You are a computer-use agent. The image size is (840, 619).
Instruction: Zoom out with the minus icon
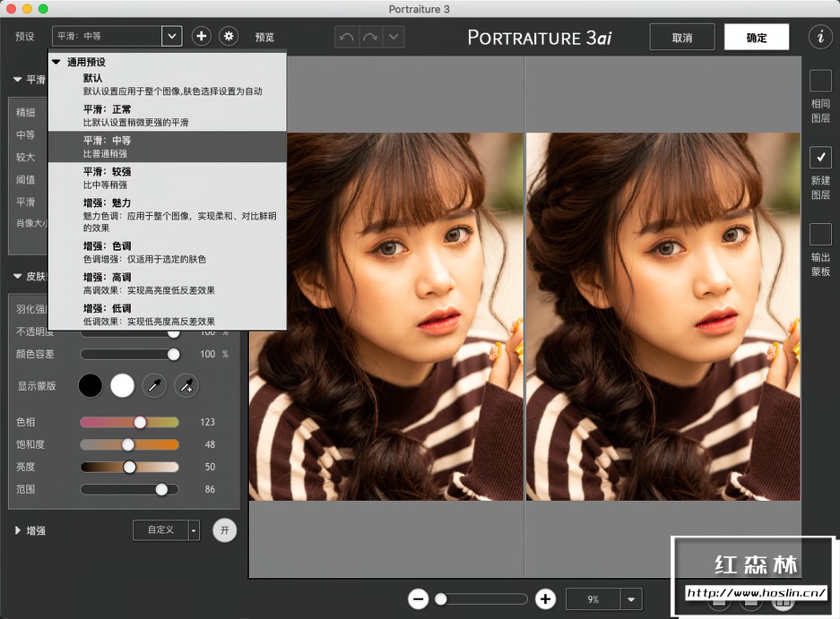418,599
